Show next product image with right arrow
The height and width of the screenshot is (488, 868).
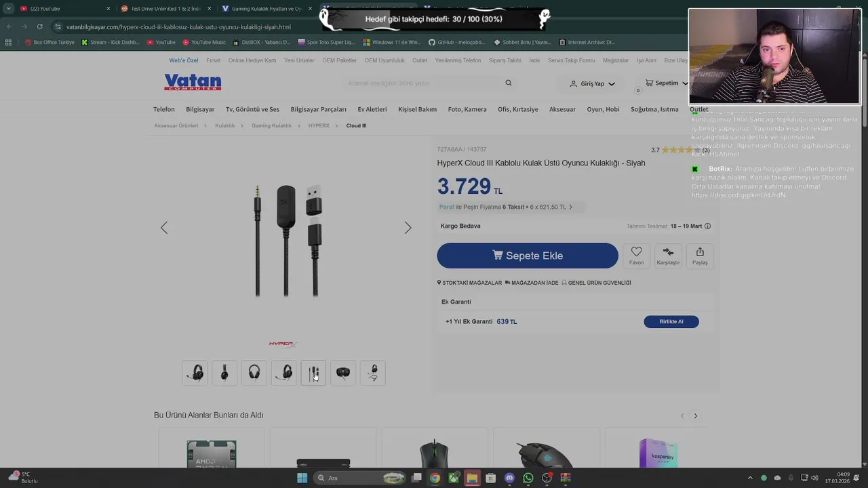coord(408,228)
